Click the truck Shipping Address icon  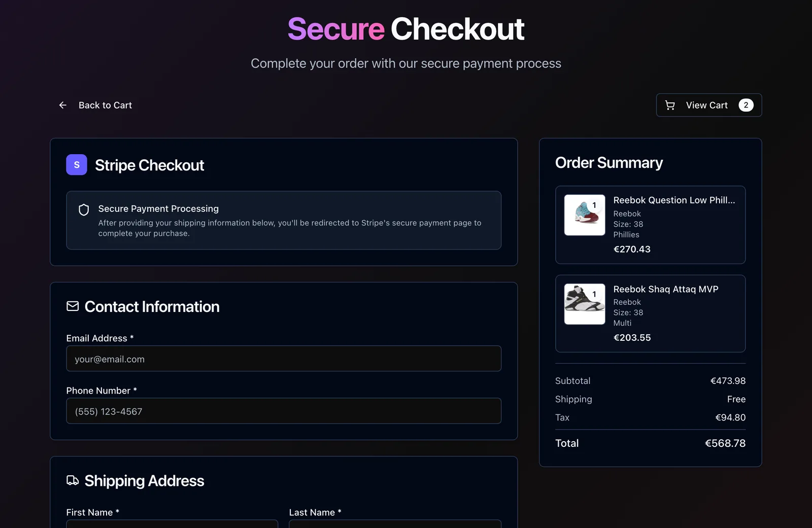click(73, 480)
